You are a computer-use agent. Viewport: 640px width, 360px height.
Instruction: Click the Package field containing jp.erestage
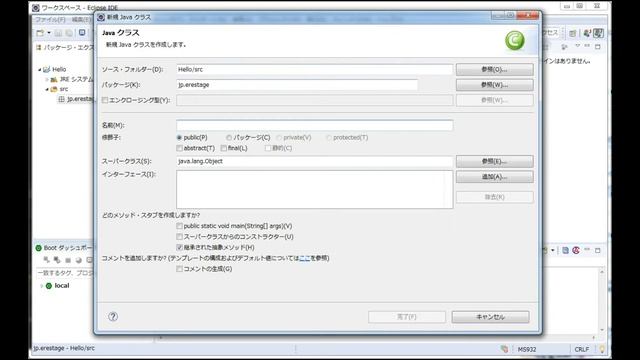tap(297, 85)
